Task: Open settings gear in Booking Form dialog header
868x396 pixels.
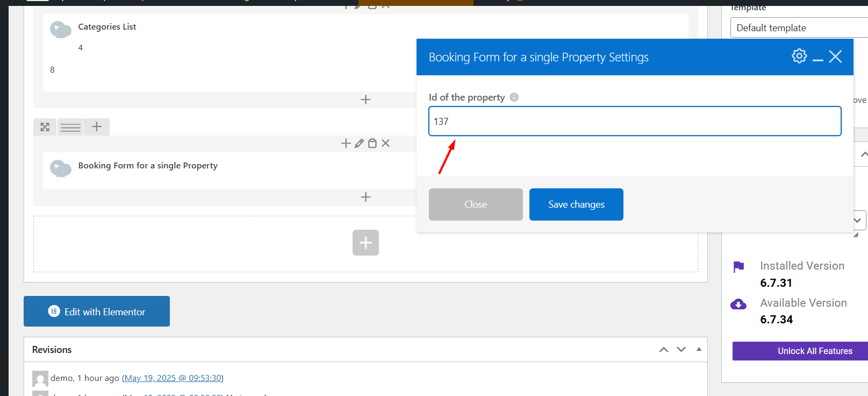Action: pos(799,56)
